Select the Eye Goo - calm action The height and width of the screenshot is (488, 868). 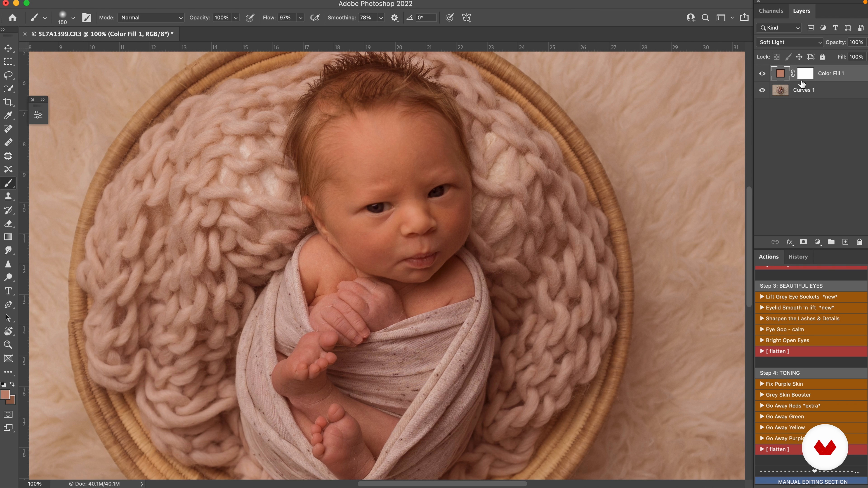[811, 329]
